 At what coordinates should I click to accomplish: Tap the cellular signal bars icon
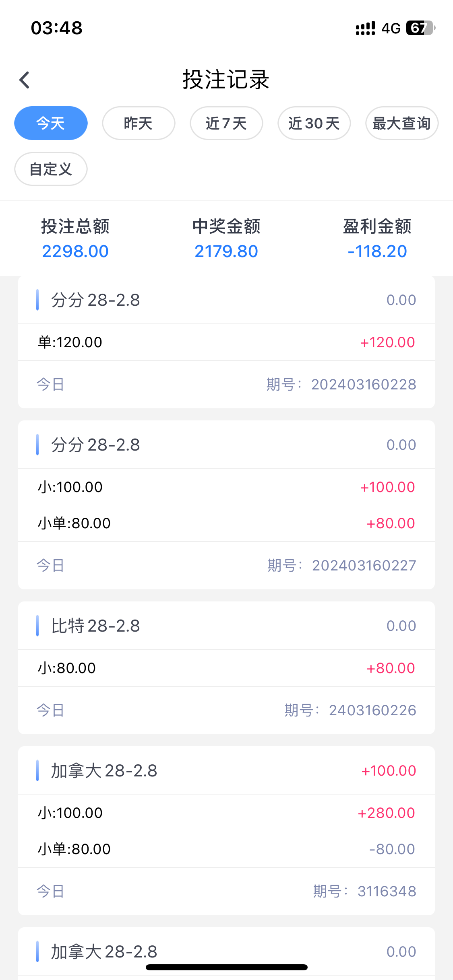coord(365,28)
